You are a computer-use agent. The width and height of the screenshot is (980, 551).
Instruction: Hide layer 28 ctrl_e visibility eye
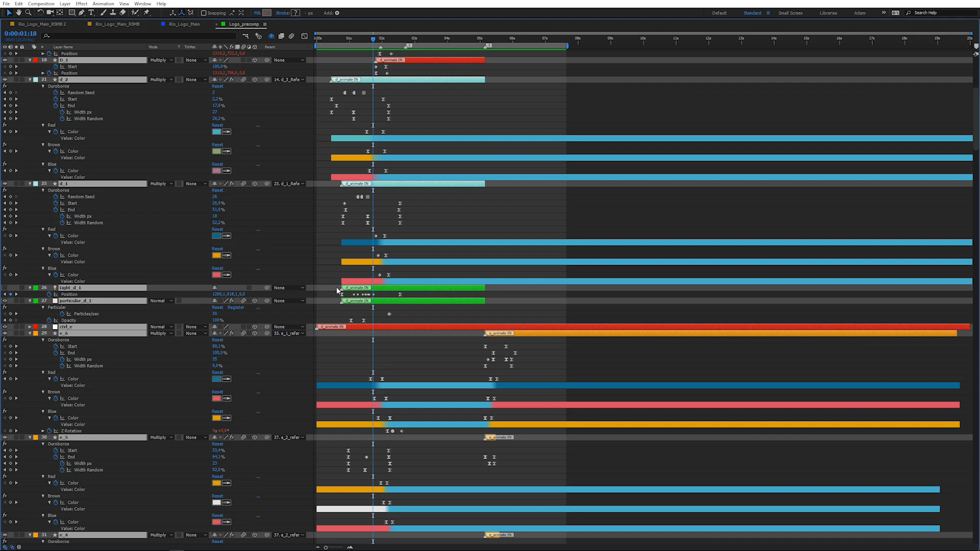(5, 327)
